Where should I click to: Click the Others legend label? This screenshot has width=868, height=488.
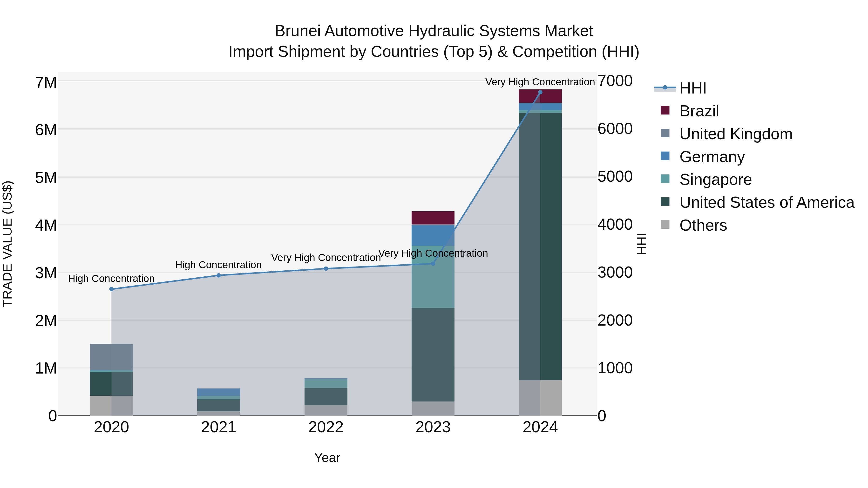(703, 225)
